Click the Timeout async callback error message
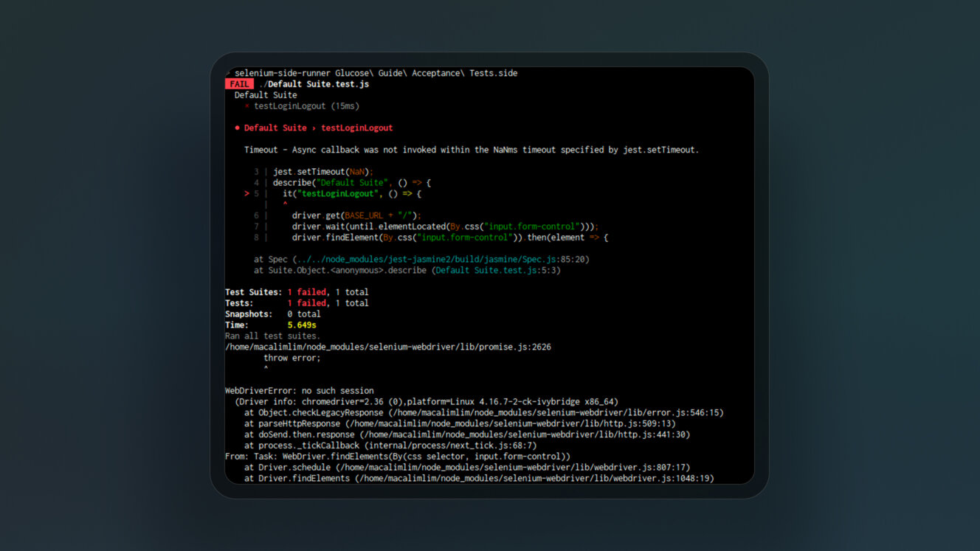The image size is (980, 551). coord(471,150)
